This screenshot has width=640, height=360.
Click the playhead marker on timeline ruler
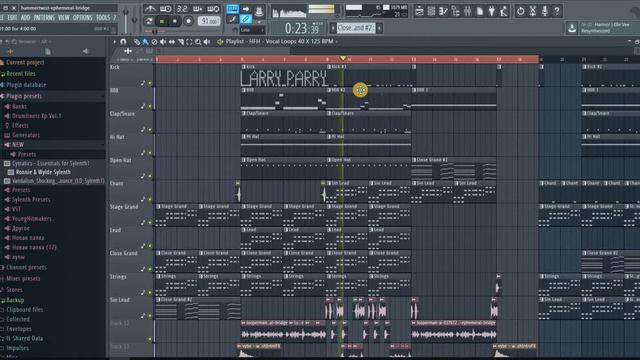(343, 59)
